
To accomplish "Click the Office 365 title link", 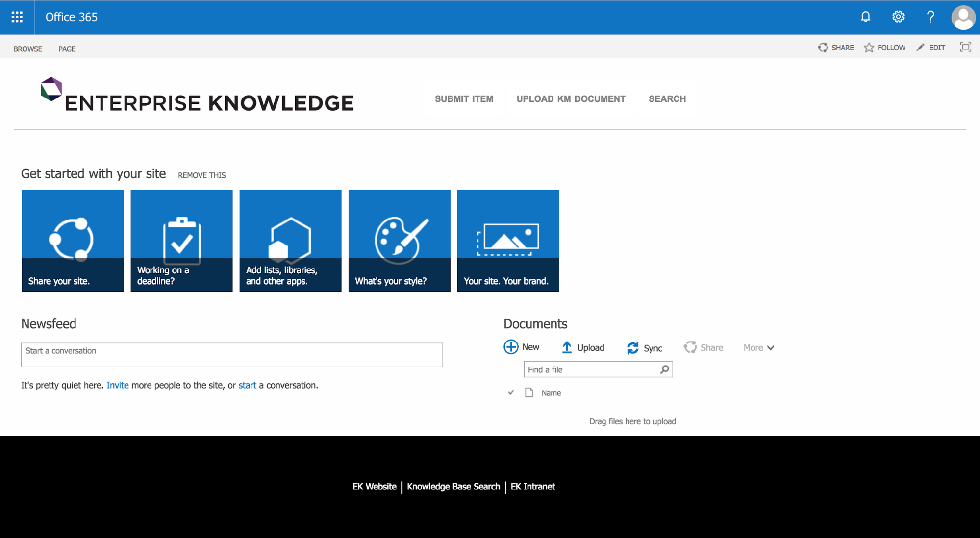I will (72, 17).
